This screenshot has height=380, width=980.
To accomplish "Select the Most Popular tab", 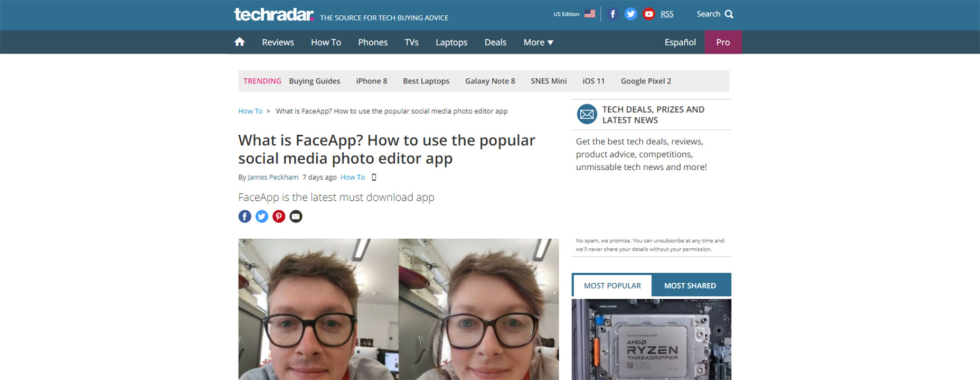I will coord(612,285).
